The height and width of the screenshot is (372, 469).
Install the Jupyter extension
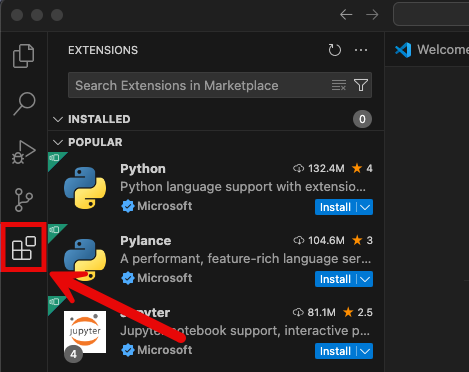(335, 351)
